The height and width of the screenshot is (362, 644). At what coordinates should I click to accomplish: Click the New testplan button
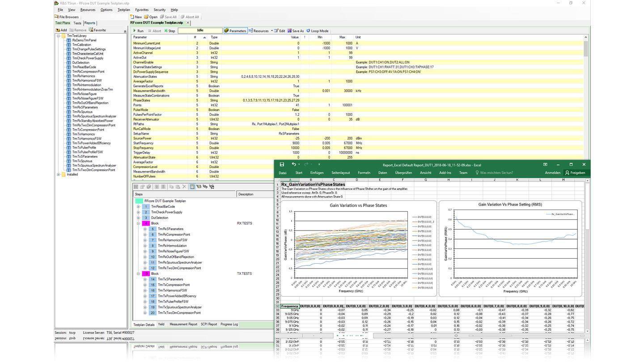[x=136, y=17]
